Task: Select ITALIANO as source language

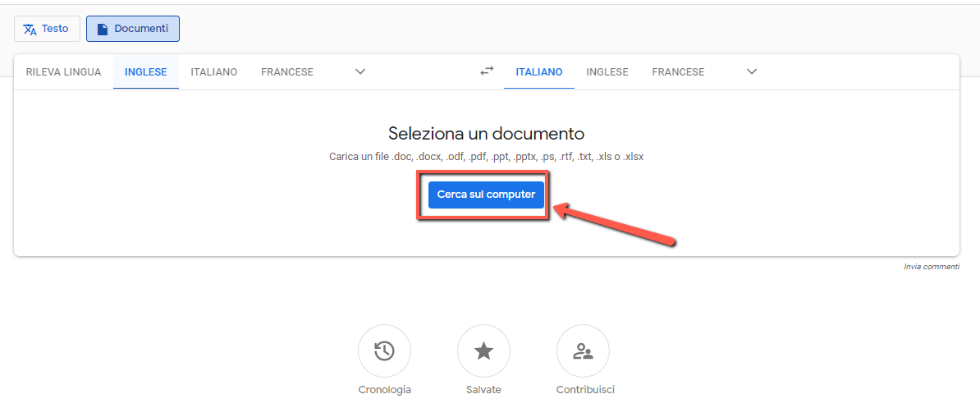Action: [x=213, y=72]
